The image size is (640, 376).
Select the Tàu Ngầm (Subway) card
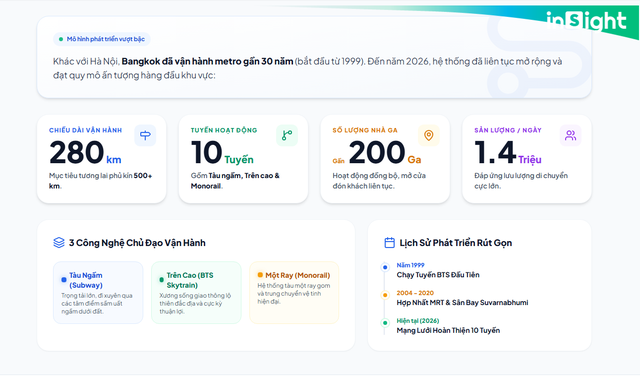click(x=98, y=293)
